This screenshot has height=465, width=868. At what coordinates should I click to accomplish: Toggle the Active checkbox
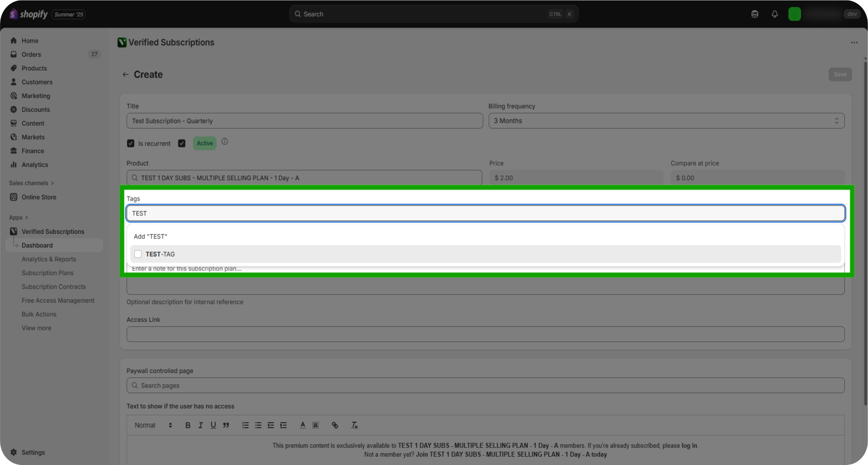pos(182,143)
